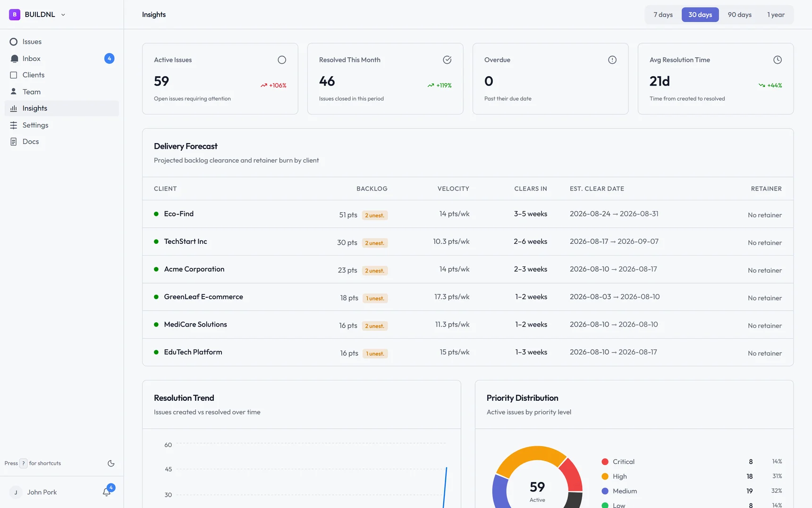
Task: Click the Issues circle icon
Action: 14,42
